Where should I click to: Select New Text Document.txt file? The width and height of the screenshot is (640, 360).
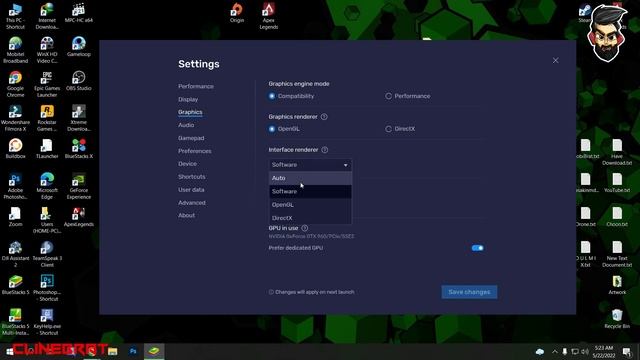coord(617,254)
